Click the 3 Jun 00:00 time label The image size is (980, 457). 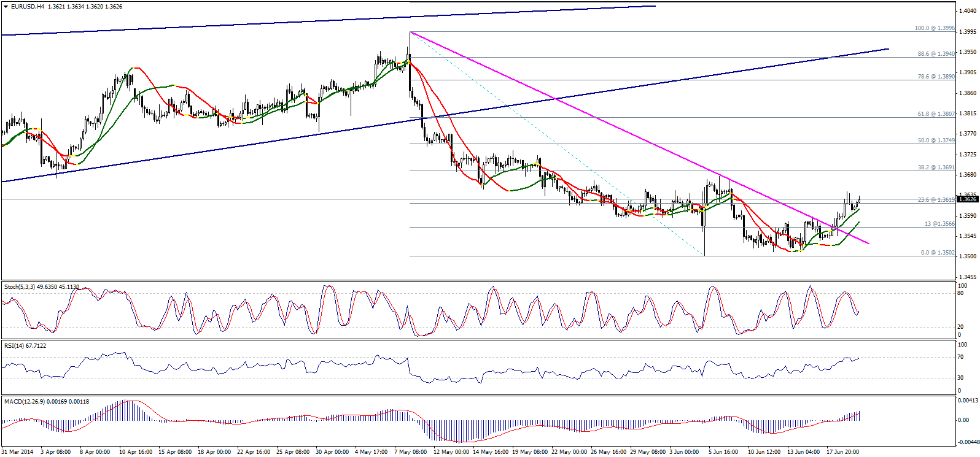[683, 452]
